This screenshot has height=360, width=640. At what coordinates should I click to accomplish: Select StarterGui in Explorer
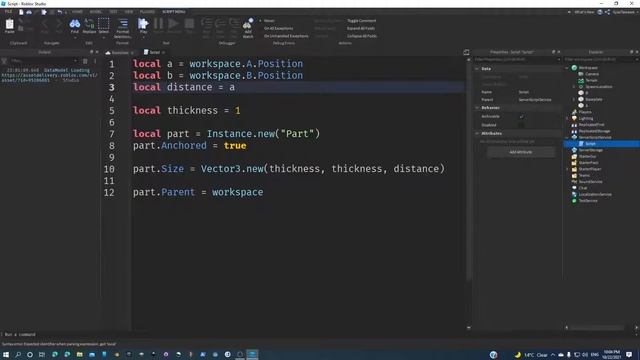click(x=584, y=156)
